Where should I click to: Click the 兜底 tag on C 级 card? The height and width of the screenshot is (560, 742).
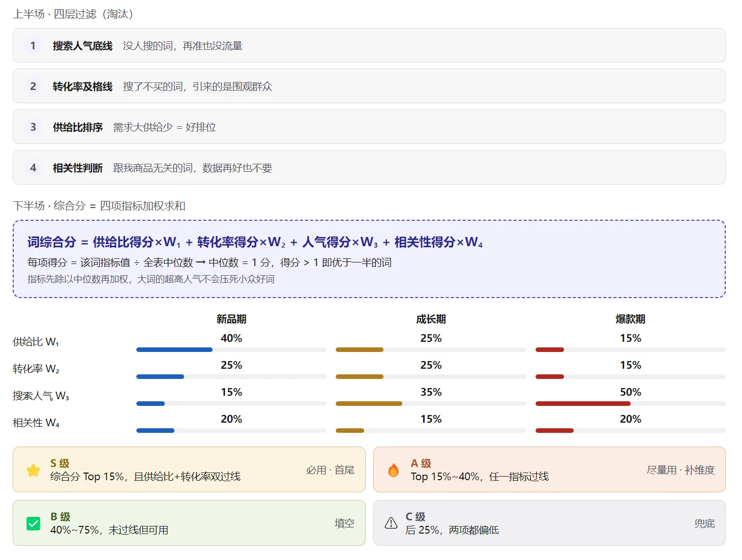[x=705, y=523]
